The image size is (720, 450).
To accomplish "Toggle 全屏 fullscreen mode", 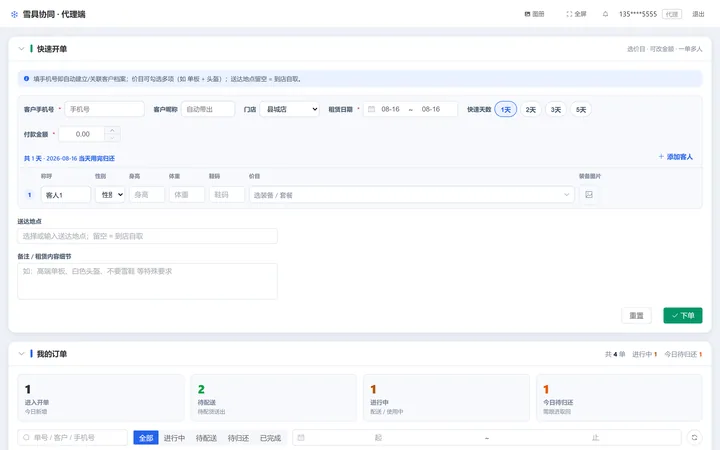I will click(576, 14).
